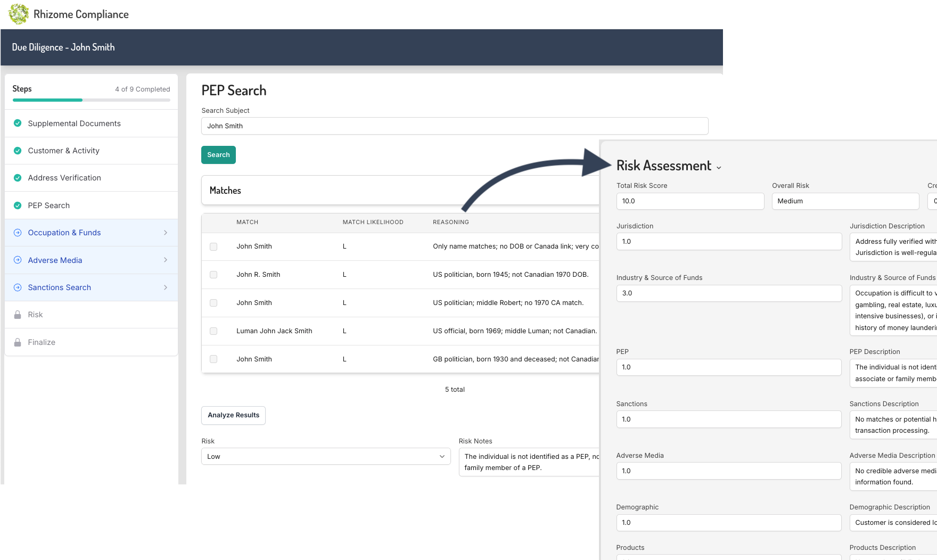Viewport: 937px width, 560px height.
Task: Open the Customer & Activity step
Action: [x=64, y=151]
